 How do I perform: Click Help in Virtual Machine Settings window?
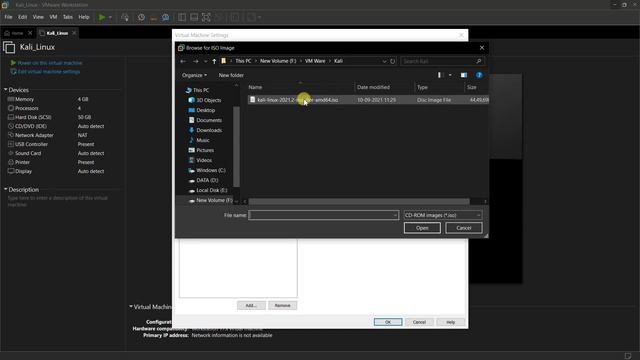[450, 322]
